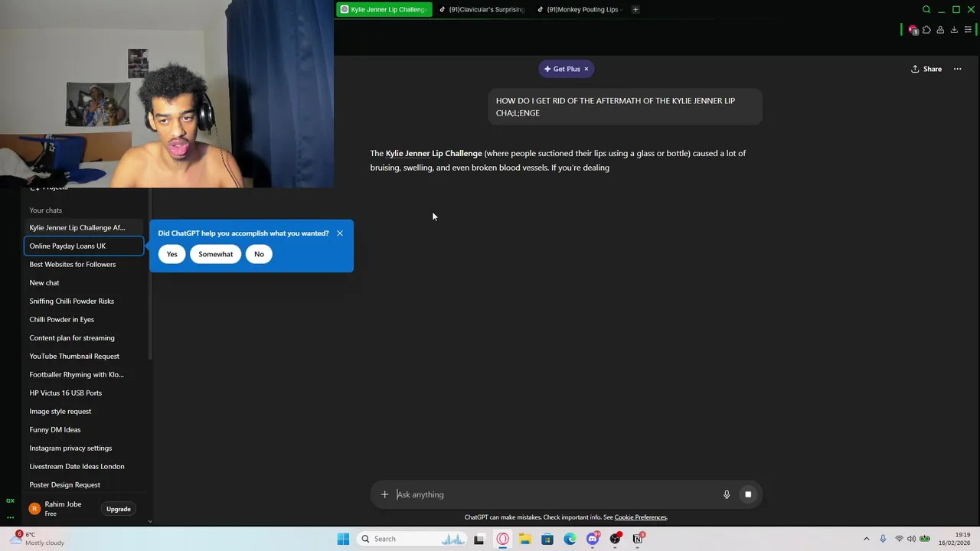
Task: Open the Windows Start menu
Action: click(343, 539)
